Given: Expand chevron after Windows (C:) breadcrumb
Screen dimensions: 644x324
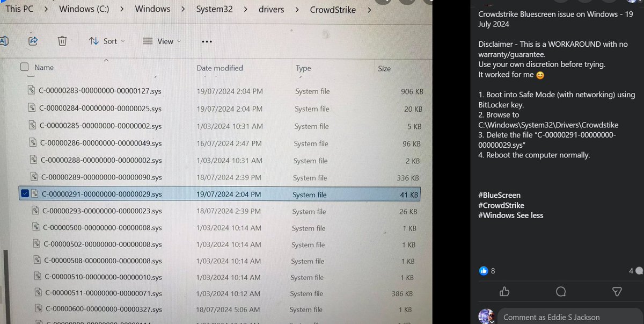Looking at the screenshot, I should 121,9.
